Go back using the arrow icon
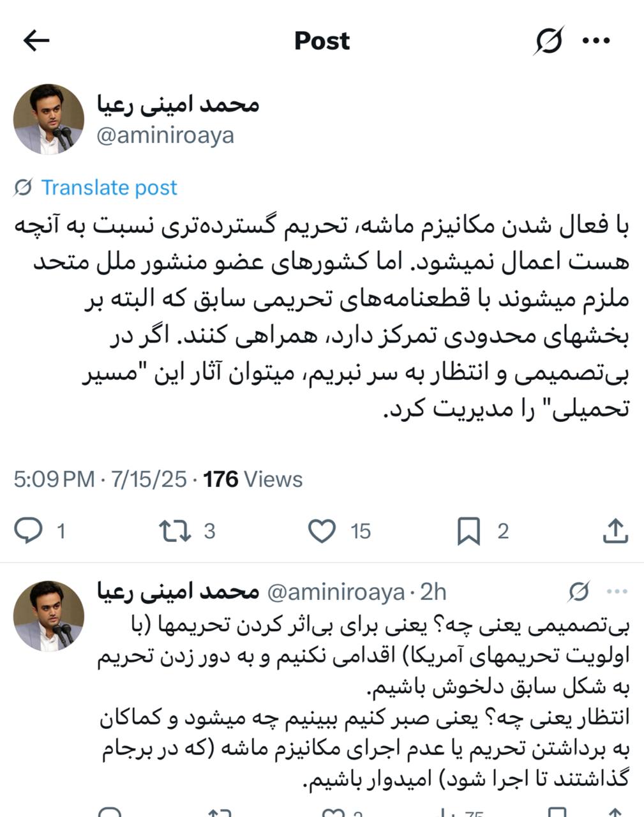The image size is (644, 817). click(x=36, y=41)
